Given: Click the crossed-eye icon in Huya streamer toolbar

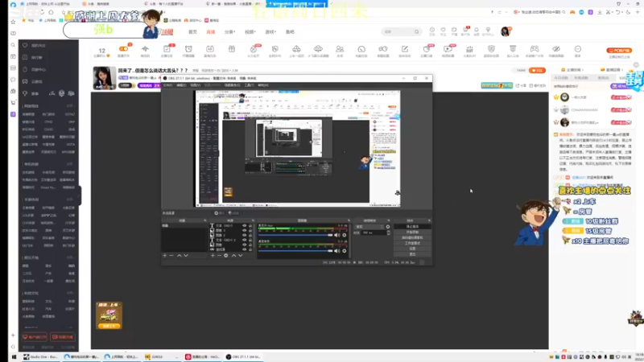Looking at the screenshot, I should (x=556, y=49).
